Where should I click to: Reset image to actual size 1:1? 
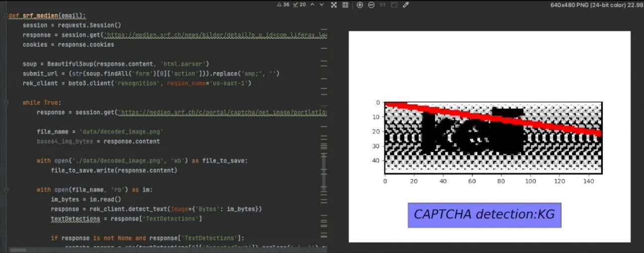click(x=382, y=4)
